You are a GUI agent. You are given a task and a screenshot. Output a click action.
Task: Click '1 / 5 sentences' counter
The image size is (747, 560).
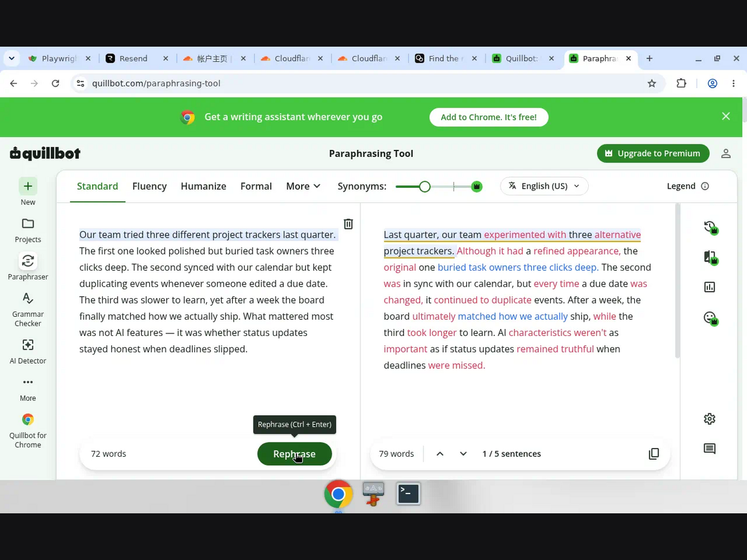(512, 454)
